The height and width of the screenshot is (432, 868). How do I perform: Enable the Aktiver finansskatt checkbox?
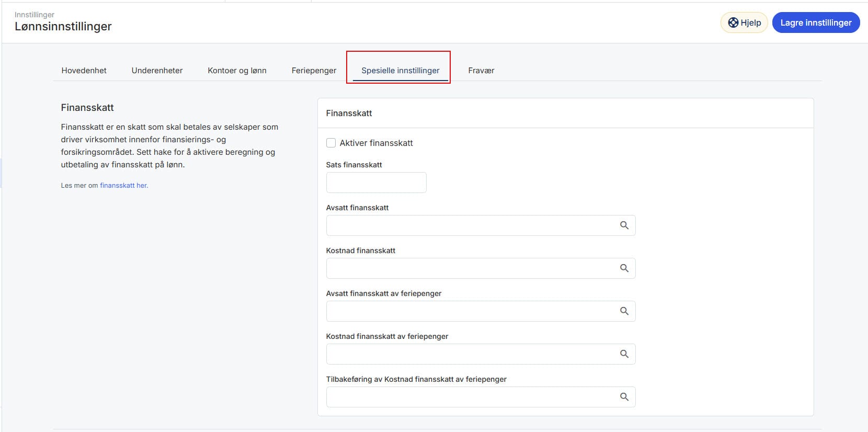pyautogui.click(x=331, y=143)
